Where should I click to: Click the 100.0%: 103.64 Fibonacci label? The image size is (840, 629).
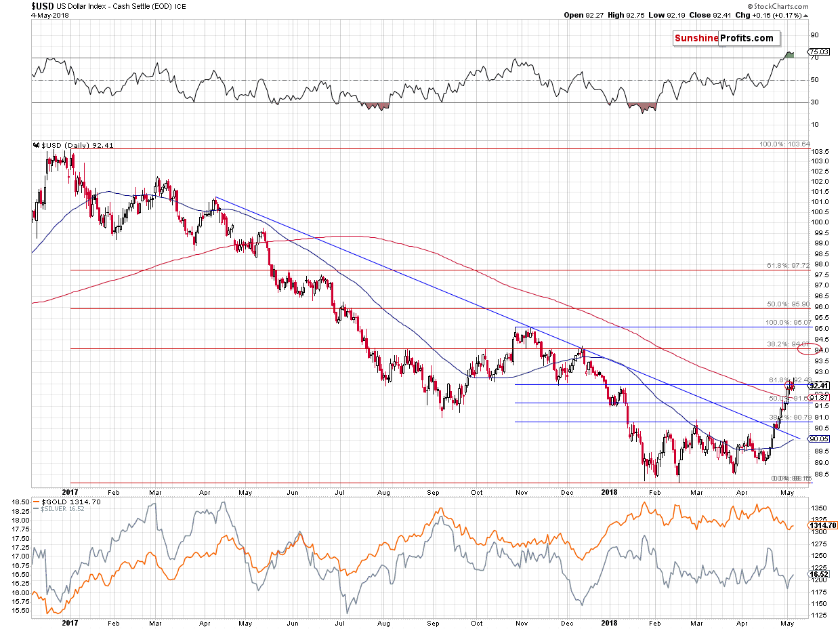pos(786,144)
